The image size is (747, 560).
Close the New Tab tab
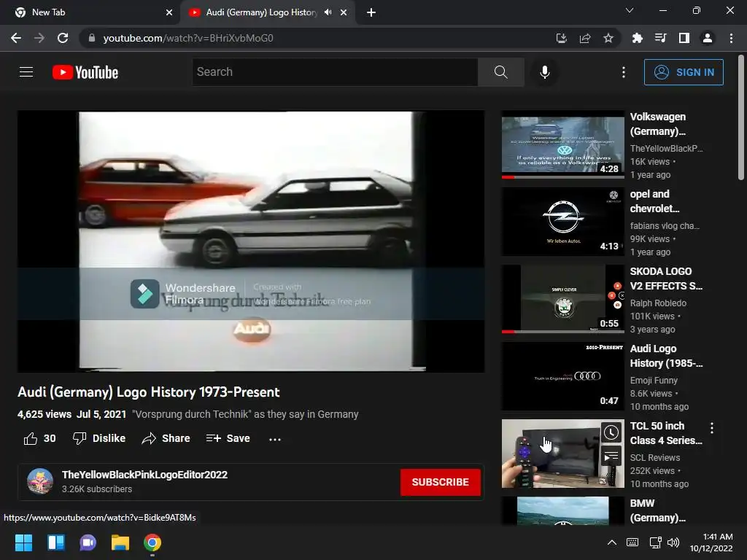click(169, 12)
